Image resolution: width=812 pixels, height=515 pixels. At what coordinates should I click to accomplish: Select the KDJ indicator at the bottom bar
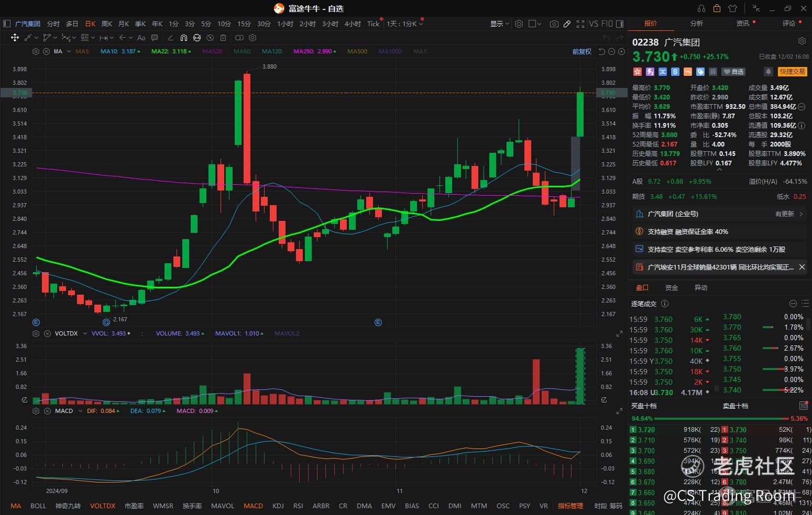(278, 506)
